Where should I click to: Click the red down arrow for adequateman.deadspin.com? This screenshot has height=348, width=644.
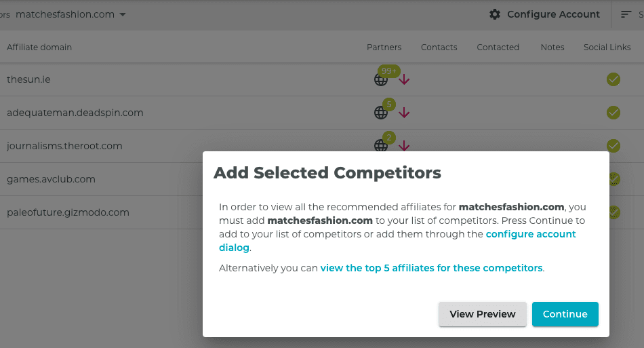tap(404, 113)
